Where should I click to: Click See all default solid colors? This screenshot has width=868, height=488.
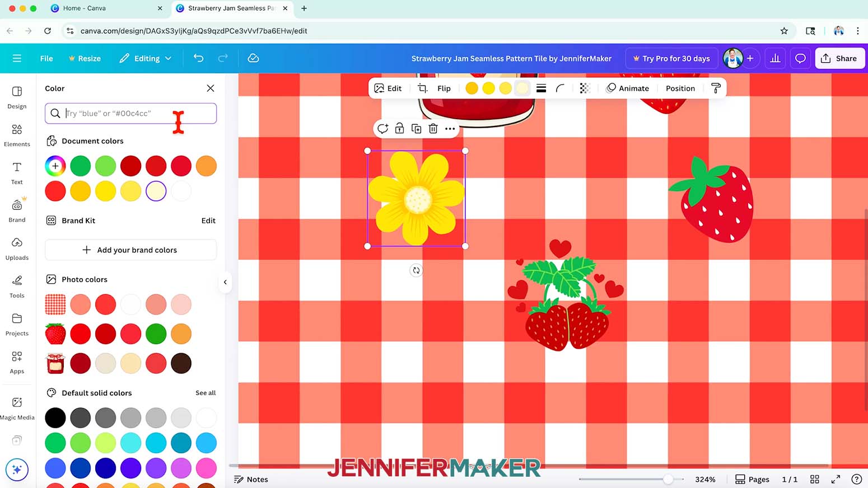pos(206,393)
